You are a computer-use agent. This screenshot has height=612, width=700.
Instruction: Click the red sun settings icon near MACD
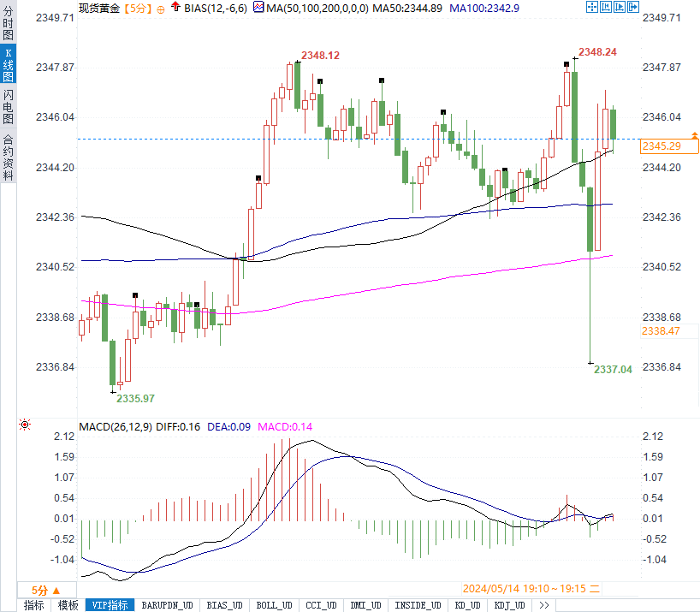click(x=25, y=425)
